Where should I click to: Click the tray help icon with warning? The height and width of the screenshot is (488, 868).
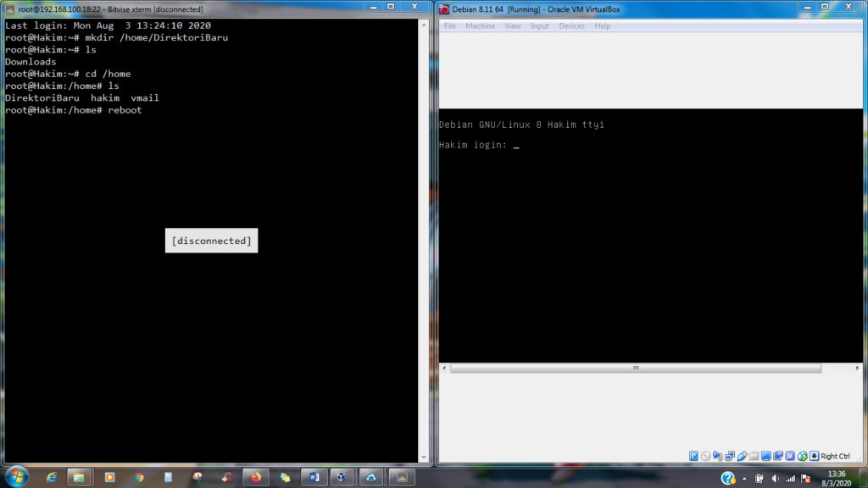tap(728, 478)
